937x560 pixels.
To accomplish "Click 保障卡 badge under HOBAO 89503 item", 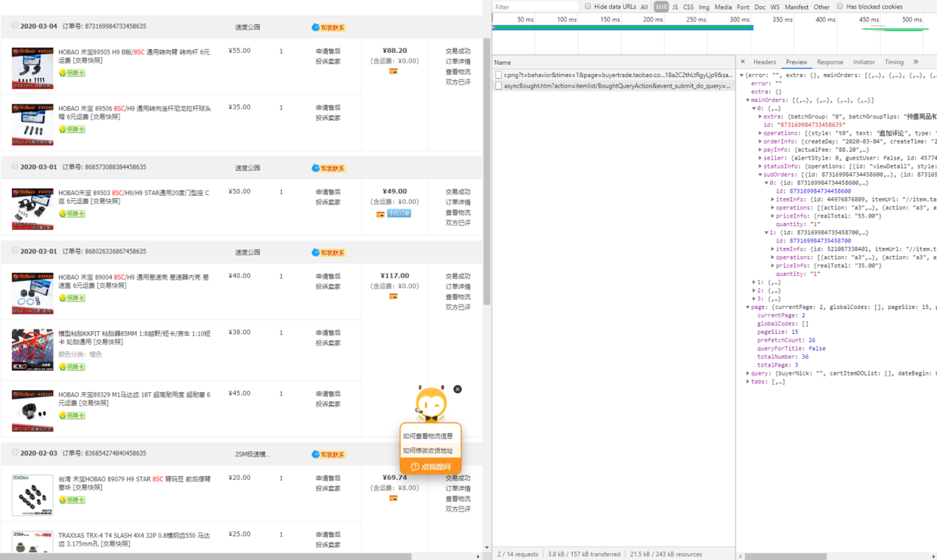I will point(72,214).
